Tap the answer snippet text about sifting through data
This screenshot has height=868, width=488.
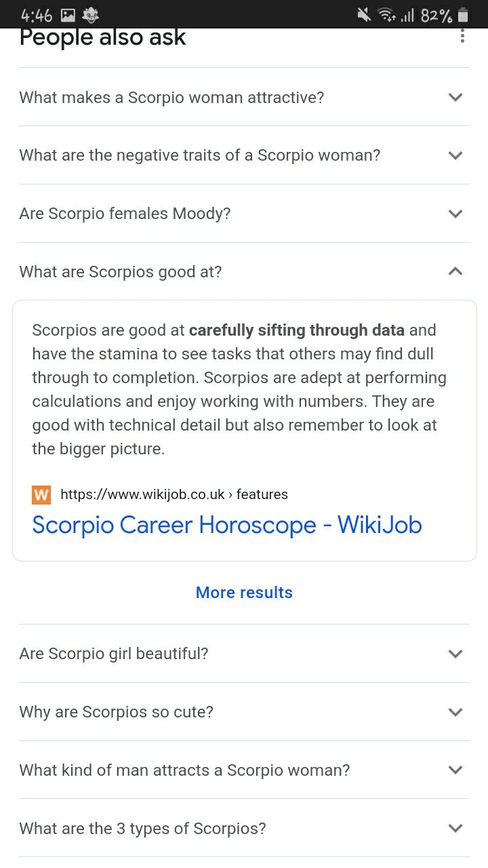tap(239, 389)
